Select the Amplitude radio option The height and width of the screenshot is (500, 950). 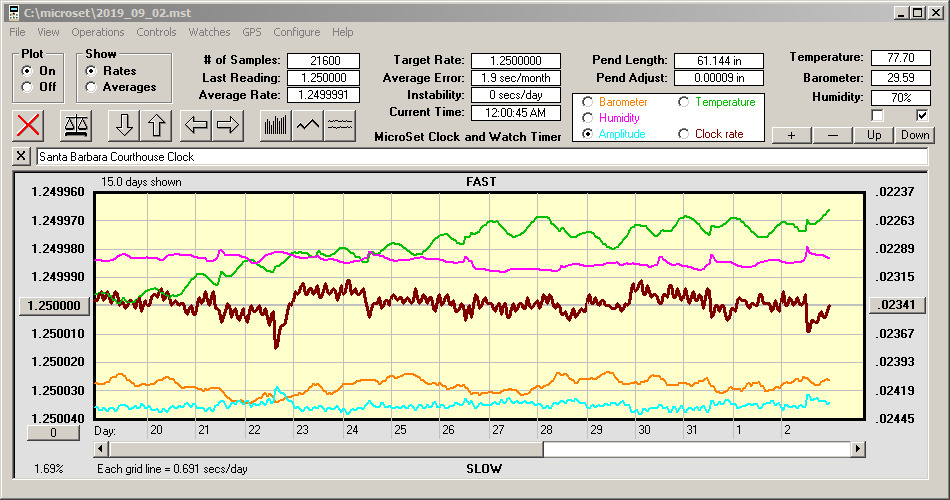[x=587, y=134]
